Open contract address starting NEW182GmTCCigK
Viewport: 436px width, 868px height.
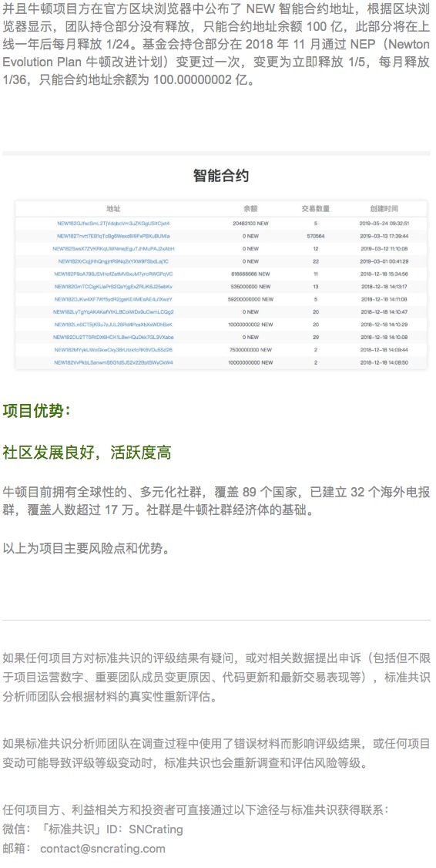click(113, 287)
